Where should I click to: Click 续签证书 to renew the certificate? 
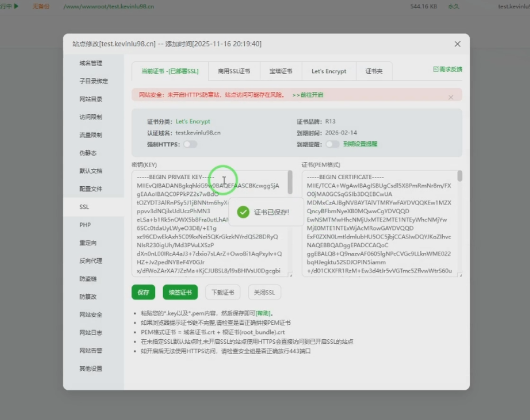point(180,292)
